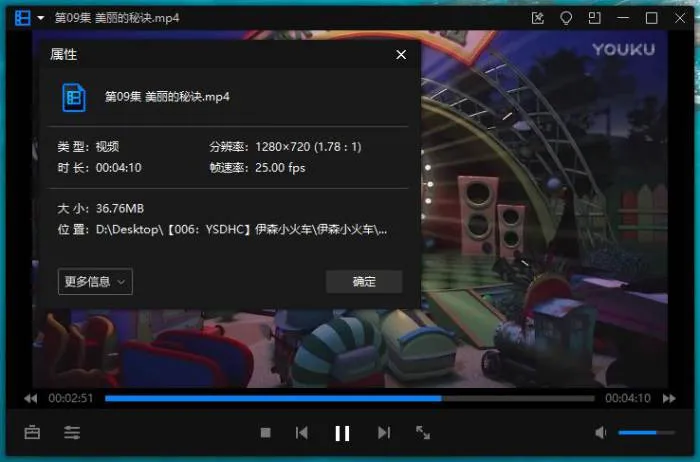Viewport: 700px width, 462px height.
Task: Click the fast-forward double-arrow icon
Action: coord(669,398)
